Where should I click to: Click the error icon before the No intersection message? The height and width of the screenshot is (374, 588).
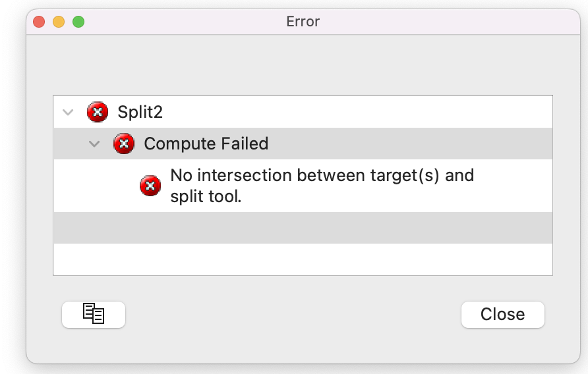point(150,186)
